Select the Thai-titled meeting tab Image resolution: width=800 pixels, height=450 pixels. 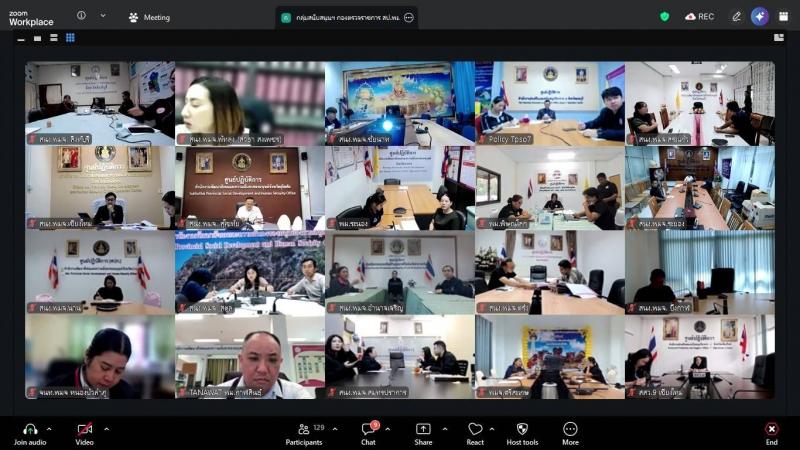(347, 18)
